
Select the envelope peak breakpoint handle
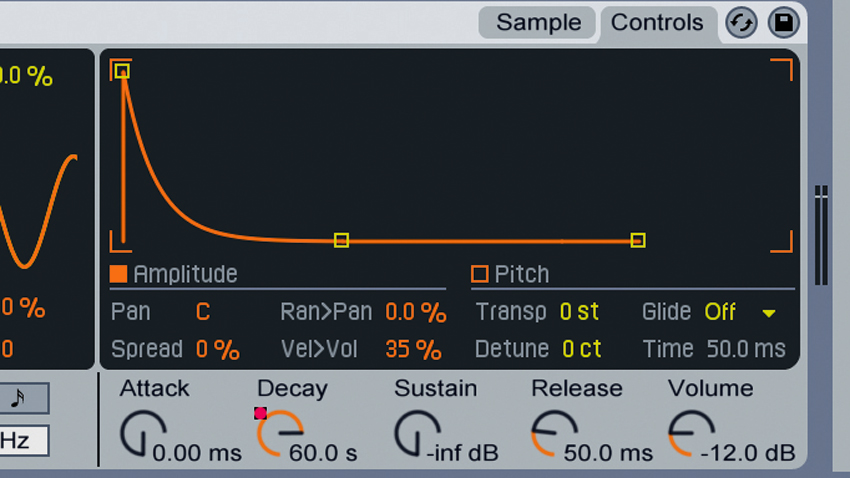click(122, 71)
